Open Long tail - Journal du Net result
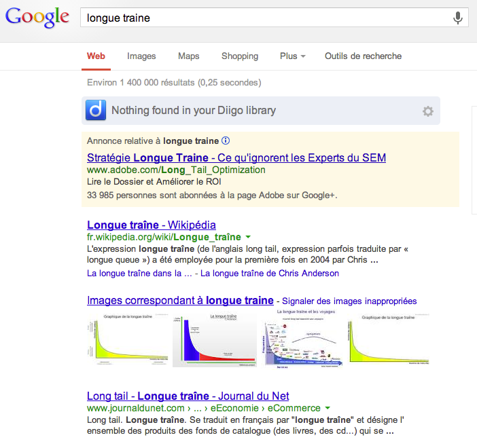 [x=188, y=396]
